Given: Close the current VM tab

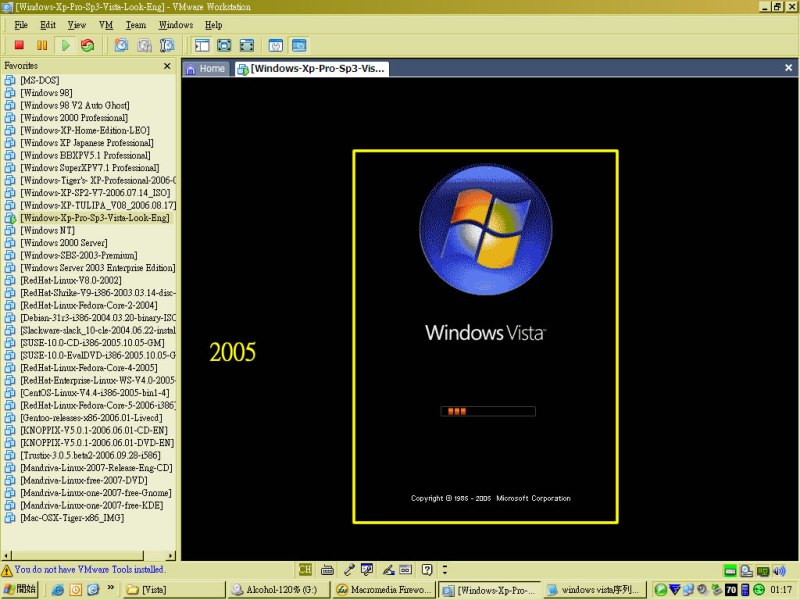Looking at the screenshot, I should click(788, 68).
